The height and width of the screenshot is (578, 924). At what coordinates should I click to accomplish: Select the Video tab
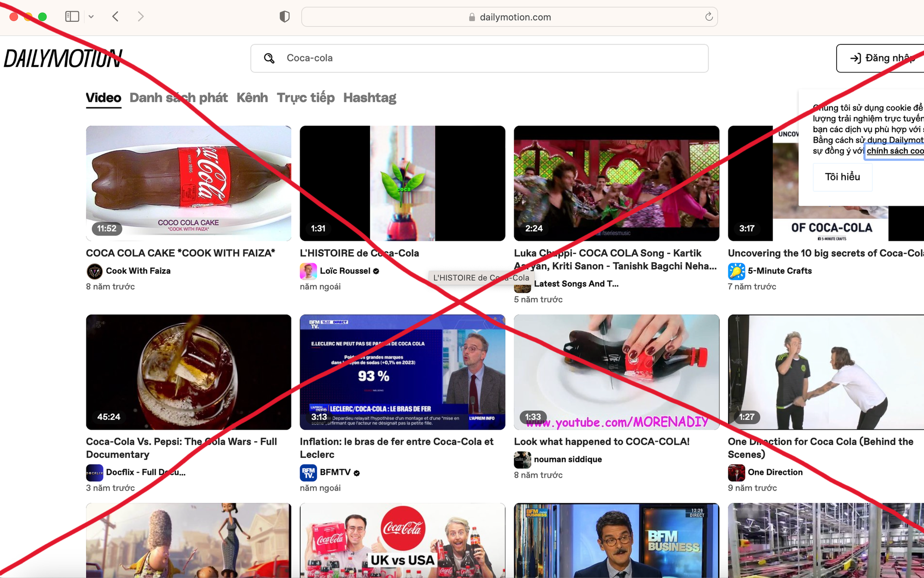pos(103,98)
